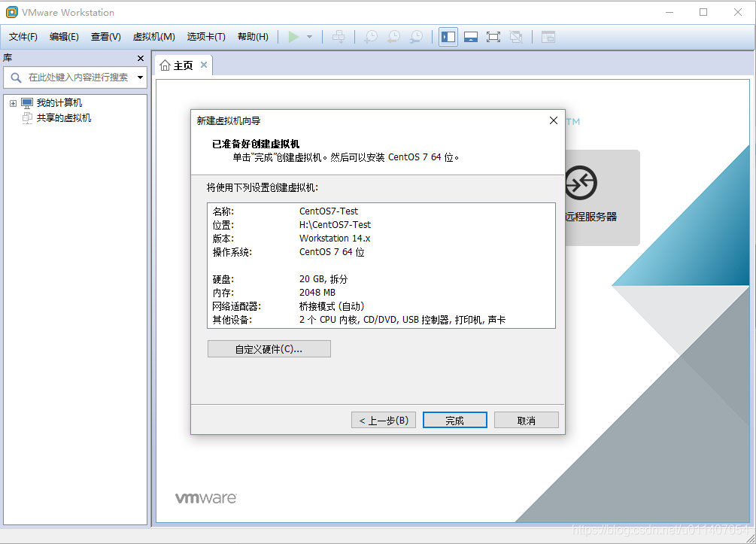
Task: Minimize the VMware Workstation window
Action: coord(669,12)
